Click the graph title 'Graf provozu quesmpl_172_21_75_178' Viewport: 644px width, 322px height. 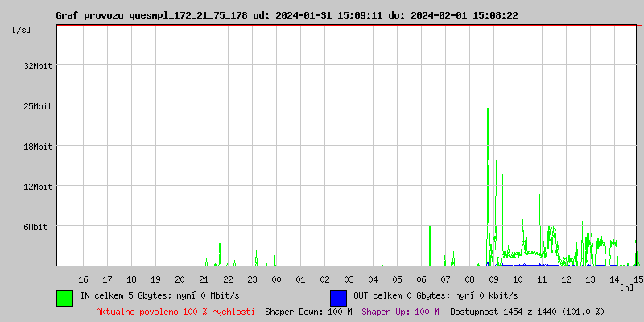152,15
